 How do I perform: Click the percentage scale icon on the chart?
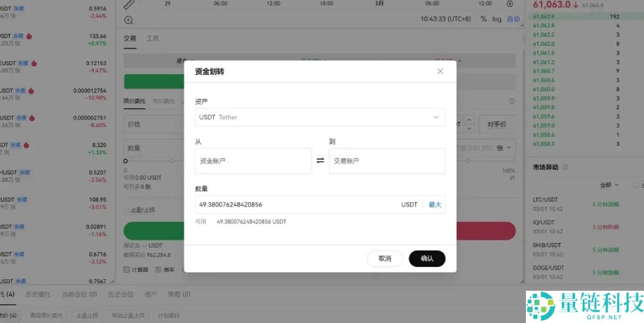point(482,18)
